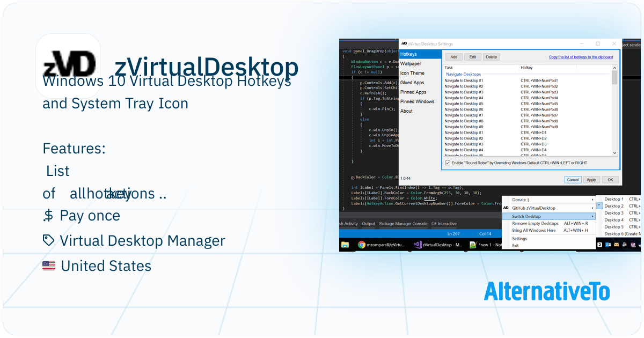Click the version number 1.0.44
The image size is (644, 338).
(x=406, y=178)
